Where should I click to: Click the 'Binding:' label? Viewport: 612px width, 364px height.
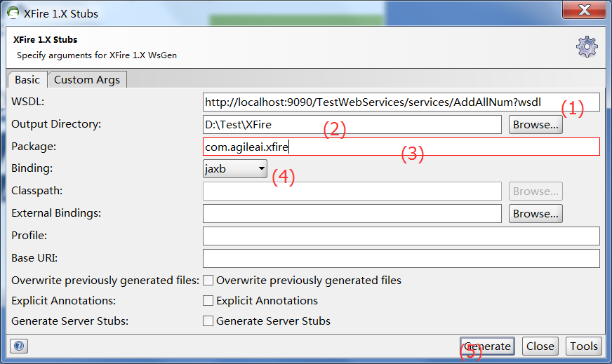tap(32, 168)
